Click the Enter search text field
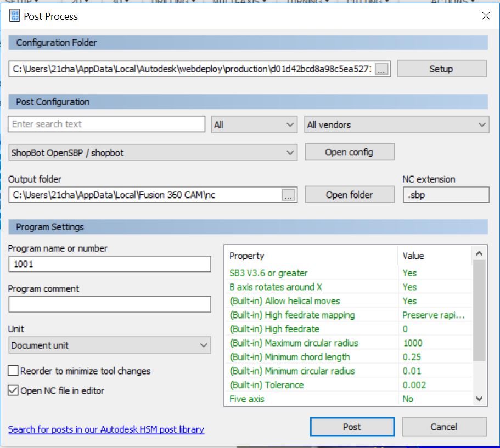The image size is (500, 448). (106, 124)
